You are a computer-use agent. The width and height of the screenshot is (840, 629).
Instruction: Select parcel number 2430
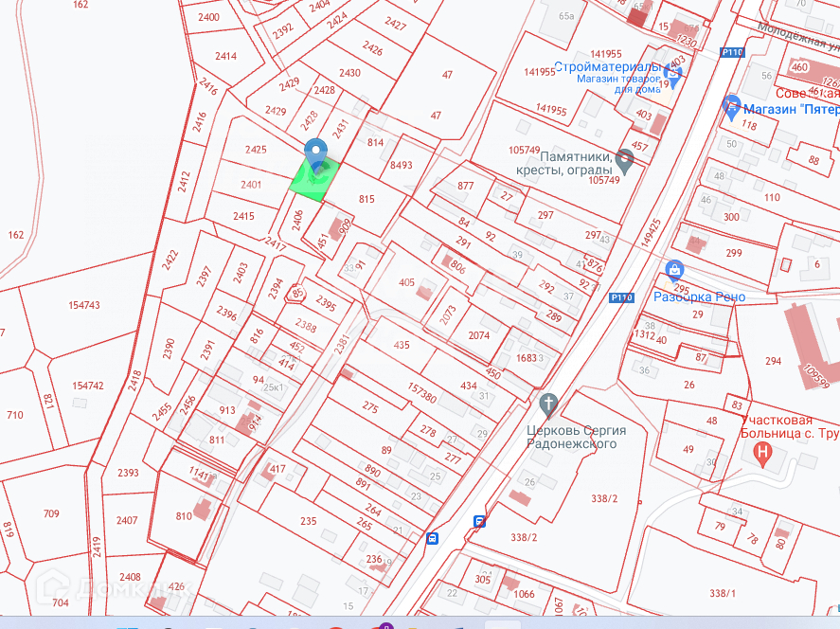(x=349, y=72)
